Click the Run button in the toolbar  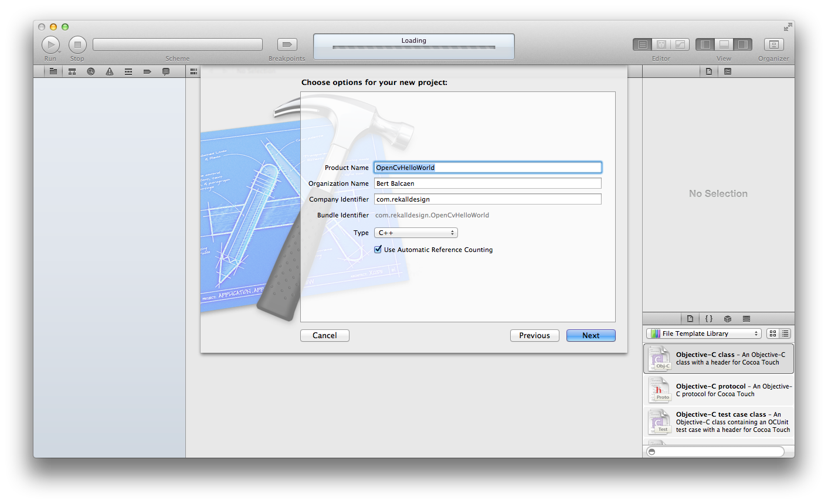point(50,45)
